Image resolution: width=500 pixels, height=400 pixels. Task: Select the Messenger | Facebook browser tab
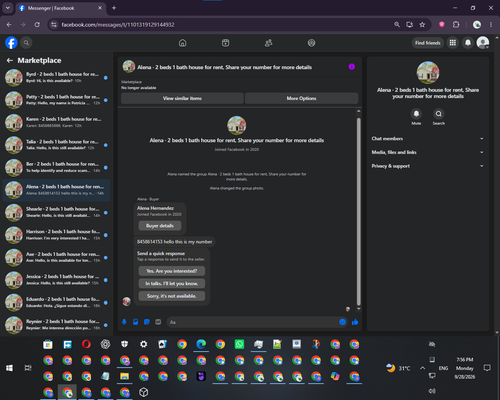[x=61, y=8]
